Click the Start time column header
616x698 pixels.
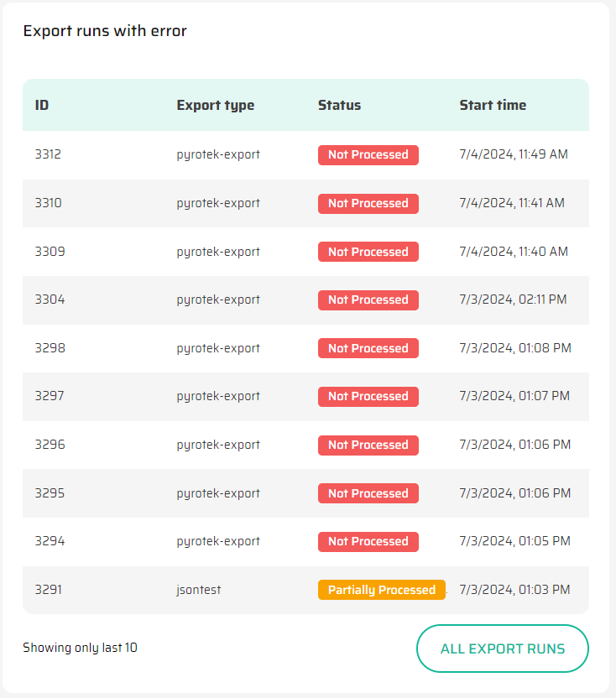click(493, 106)
